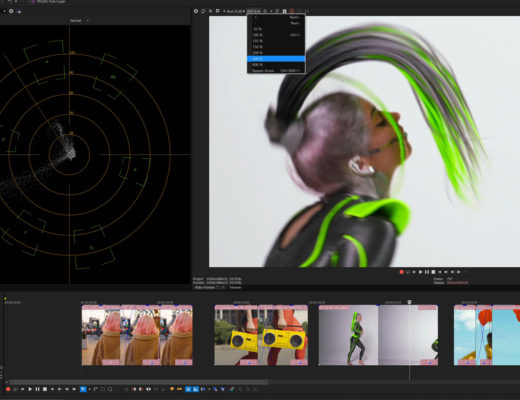Choose 800 % in zoom menu

276,65
